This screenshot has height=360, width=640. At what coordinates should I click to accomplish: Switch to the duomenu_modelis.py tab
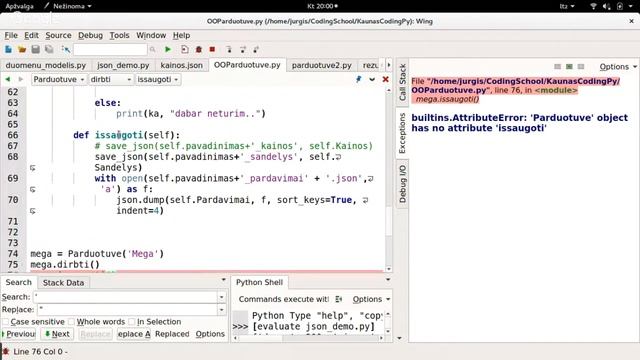(x=46, y=65)
